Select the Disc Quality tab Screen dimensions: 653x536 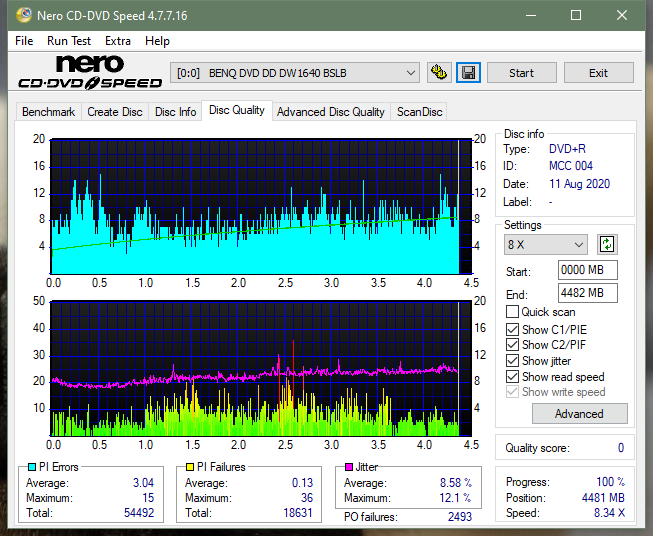click(237, 110)
